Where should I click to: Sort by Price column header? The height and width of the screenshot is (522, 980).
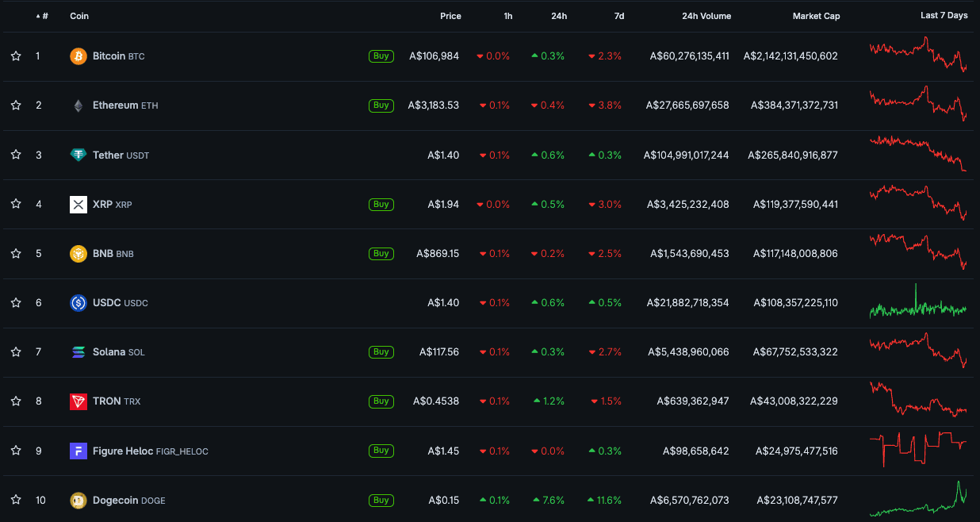tap(450, 16)
